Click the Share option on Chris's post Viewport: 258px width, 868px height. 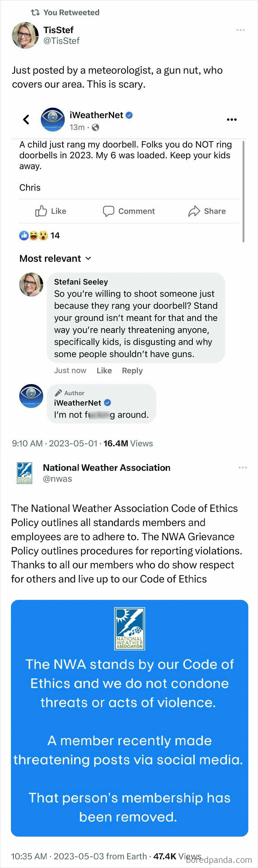pos(207,211)
